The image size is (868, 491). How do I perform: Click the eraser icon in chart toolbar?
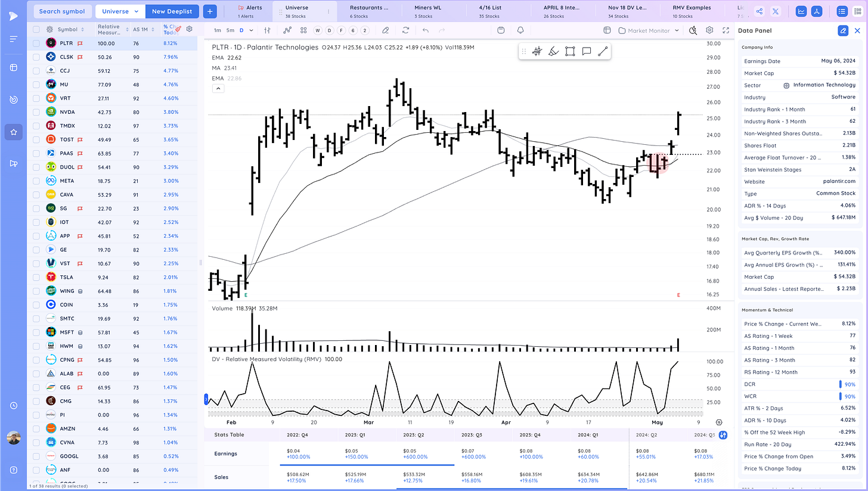[386, 30]
